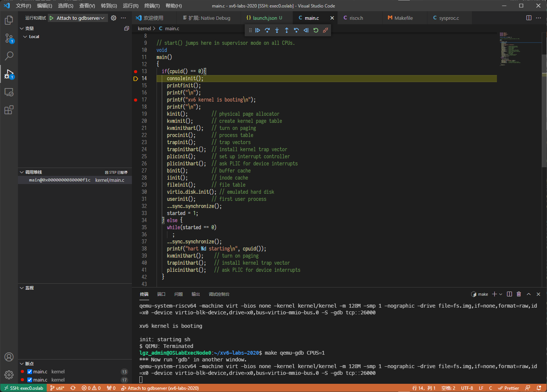The height and width of the screenshot is (392, 547).
Task: Open launch.json via debug gear icon
Action: point(114,18)
